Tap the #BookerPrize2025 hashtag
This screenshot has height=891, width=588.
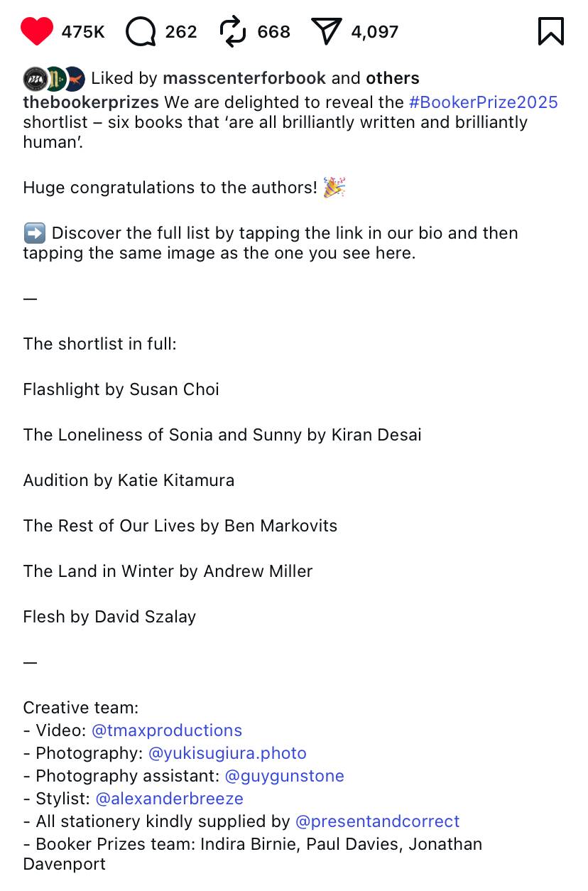[484, 102]
